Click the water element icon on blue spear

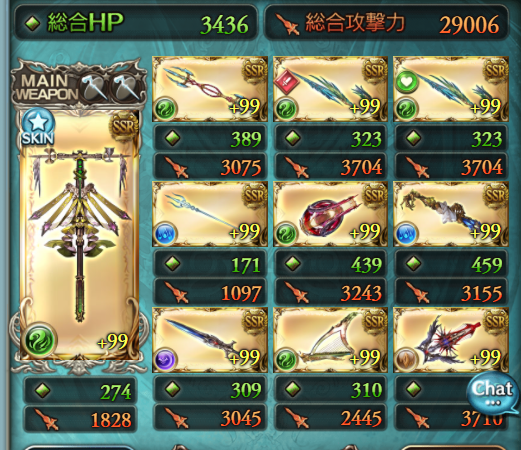point(166,234)
